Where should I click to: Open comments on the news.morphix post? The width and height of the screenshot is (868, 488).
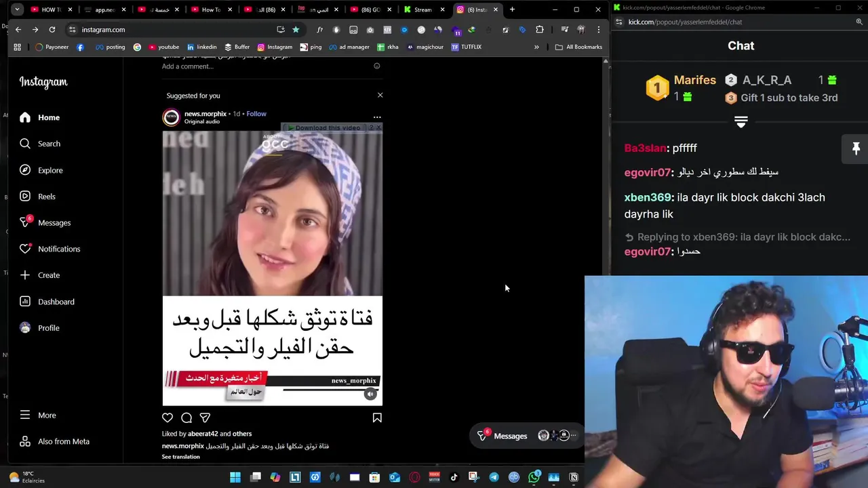[x=186, y=418]
